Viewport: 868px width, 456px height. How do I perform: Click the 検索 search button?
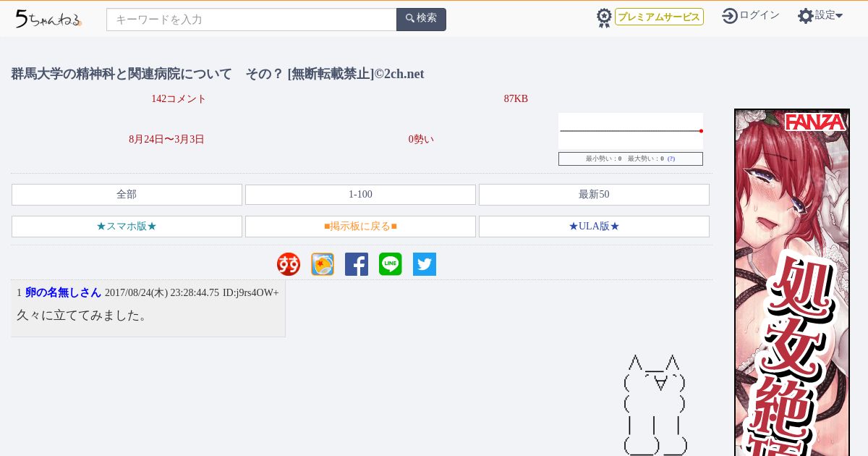421,20
